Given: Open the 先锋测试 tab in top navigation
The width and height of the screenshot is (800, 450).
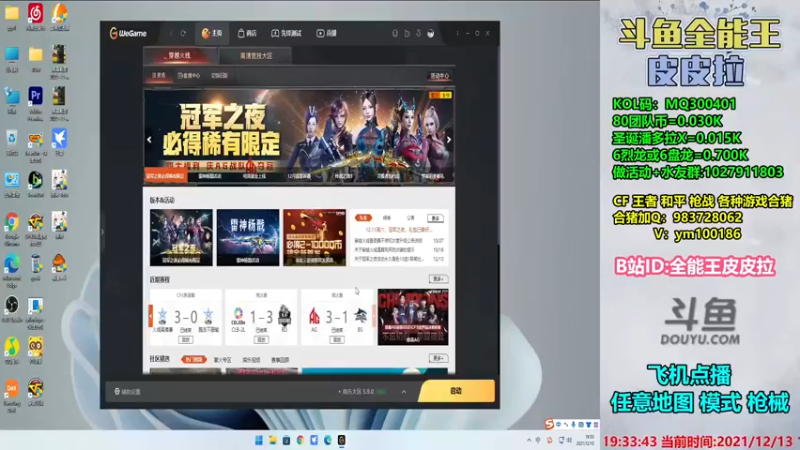Looking at the screenshot, I should click(286, 33).
